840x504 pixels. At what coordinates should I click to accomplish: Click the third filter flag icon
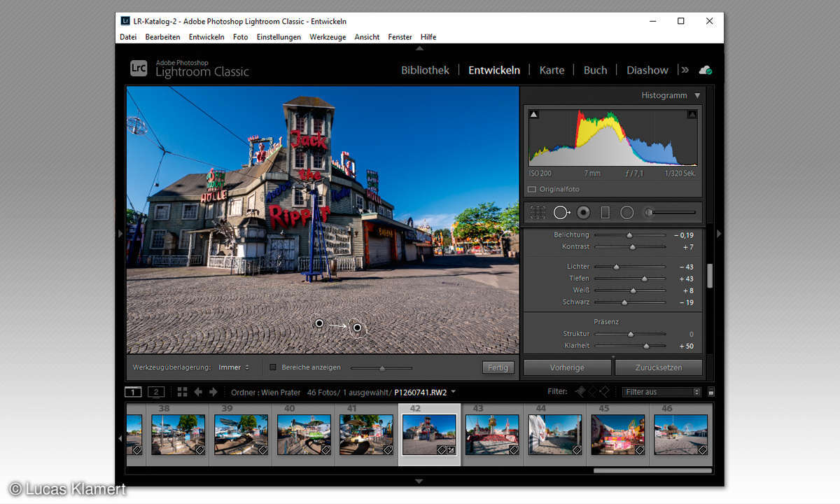click(603, 392)
